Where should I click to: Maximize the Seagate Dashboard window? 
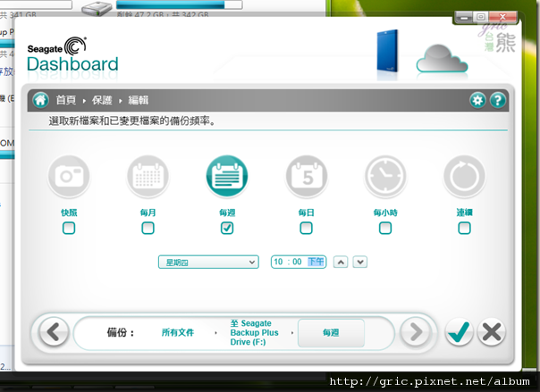[481, 17]
